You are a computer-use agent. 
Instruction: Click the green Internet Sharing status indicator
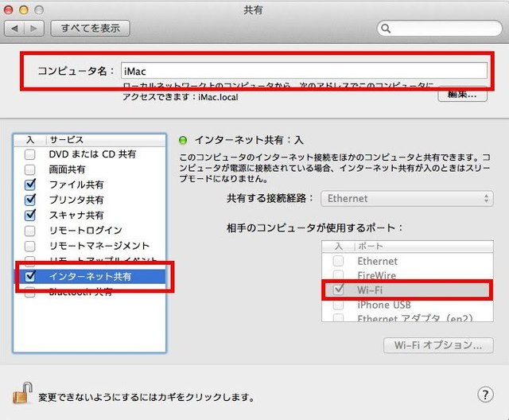pyautogui.click(x=182, y=139)
